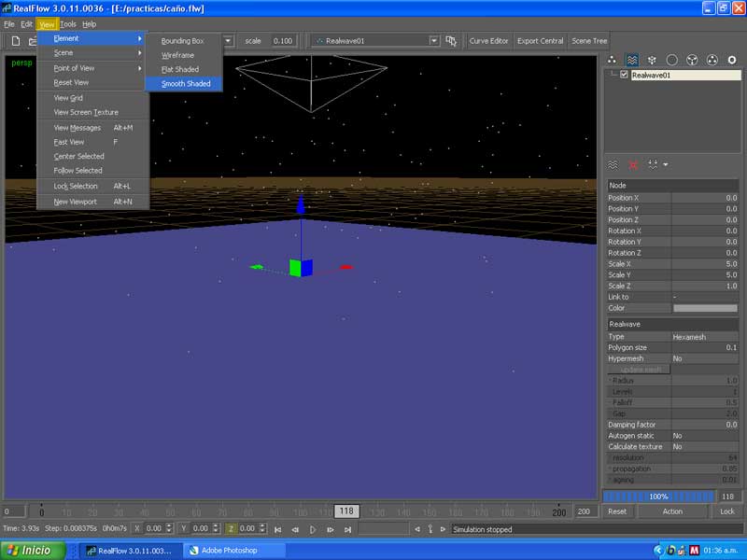Click the Action button
The image size is (747, 560).
point(672,511)
